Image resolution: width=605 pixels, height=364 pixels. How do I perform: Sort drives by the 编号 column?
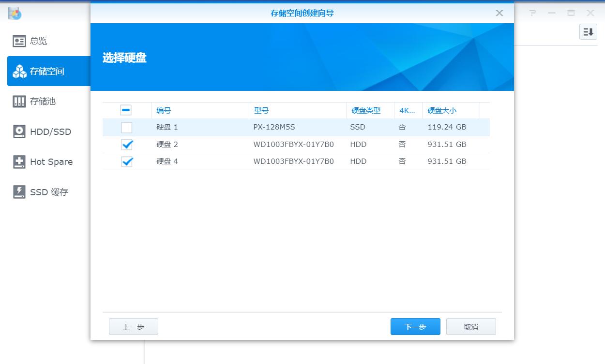166,110
